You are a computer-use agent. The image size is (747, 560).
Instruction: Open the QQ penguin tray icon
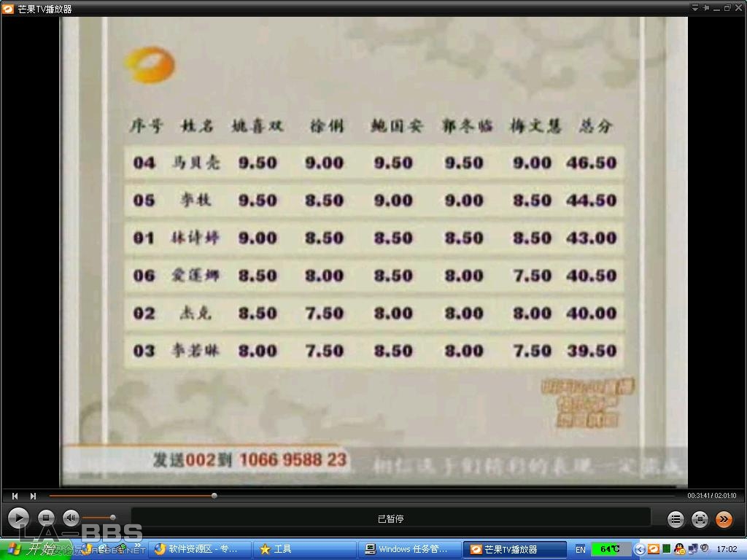coord(679,549)
